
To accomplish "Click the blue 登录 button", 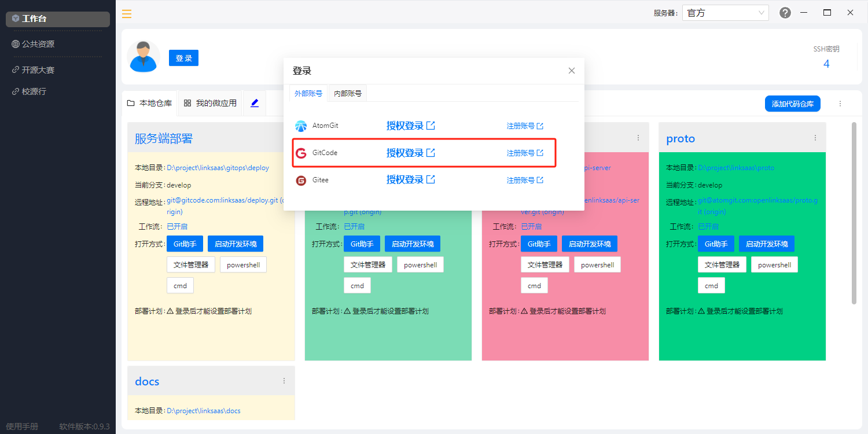I will click(x=183, y=57).
